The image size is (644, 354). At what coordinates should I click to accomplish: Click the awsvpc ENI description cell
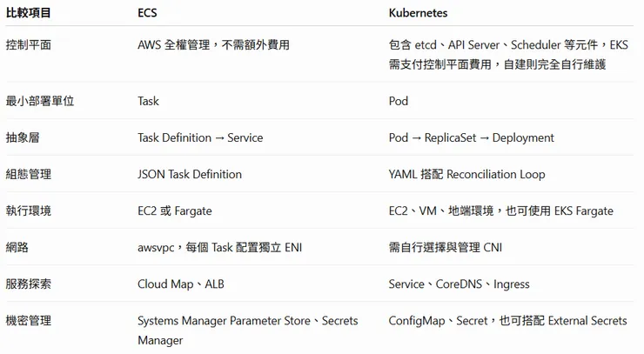(219, 247)
